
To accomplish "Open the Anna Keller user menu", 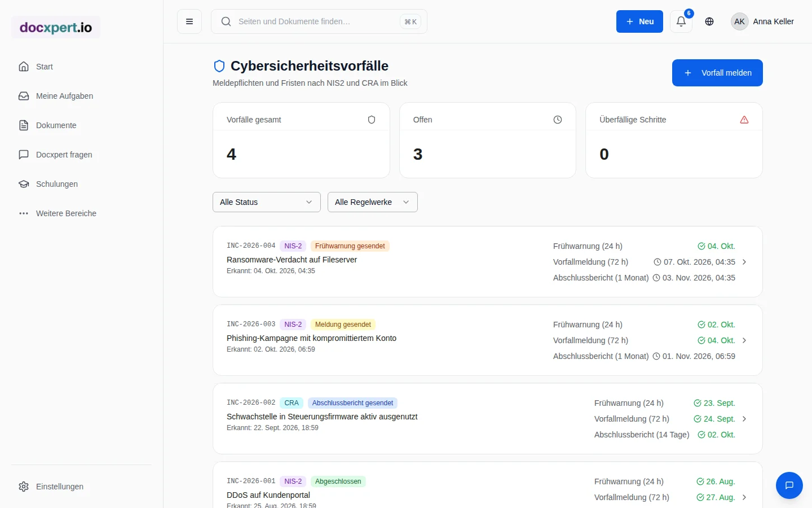I will click(762, 21).
